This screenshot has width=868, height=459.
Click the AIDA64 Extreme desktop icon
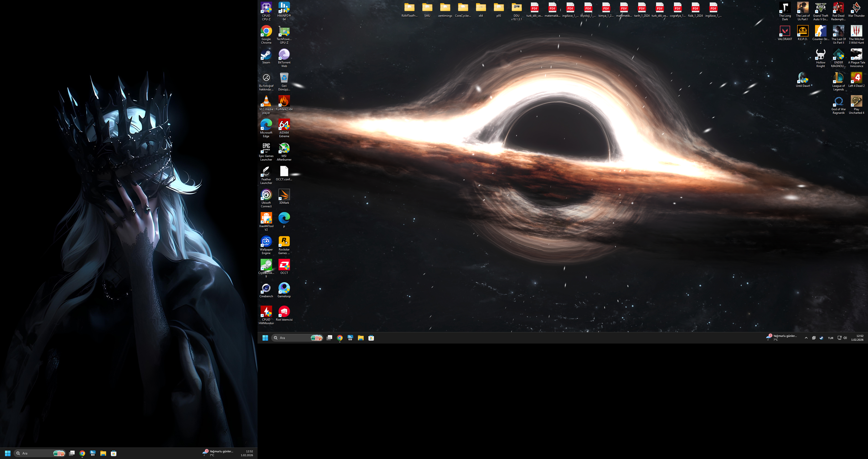tap(284, 128)
